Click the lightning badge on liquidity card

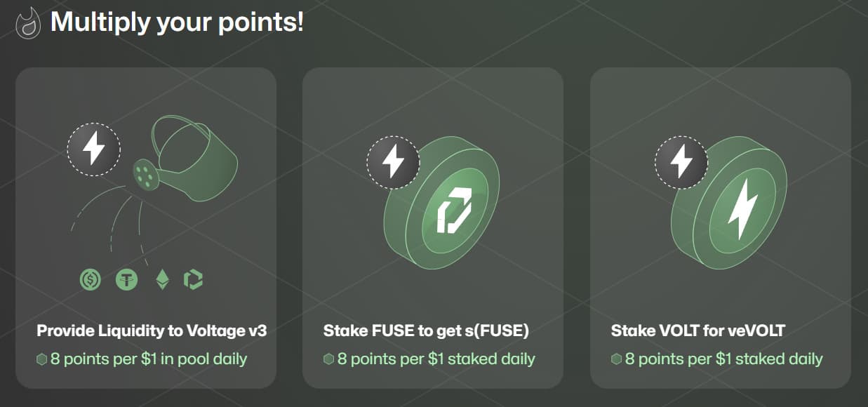[x=94, y=149]
